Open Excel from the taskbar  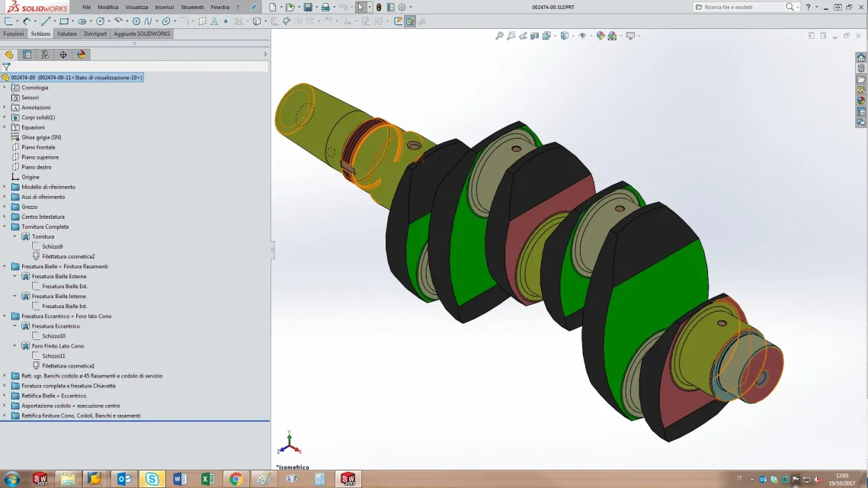(x=208, y=479)
